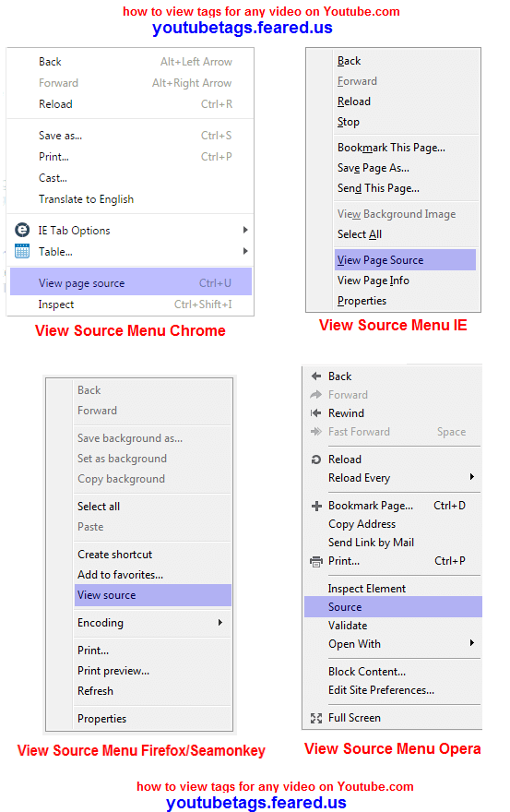Screen dimensions: 510x812
Task: Click the Rewind icon in Opera menu
Action: [315, 413]
